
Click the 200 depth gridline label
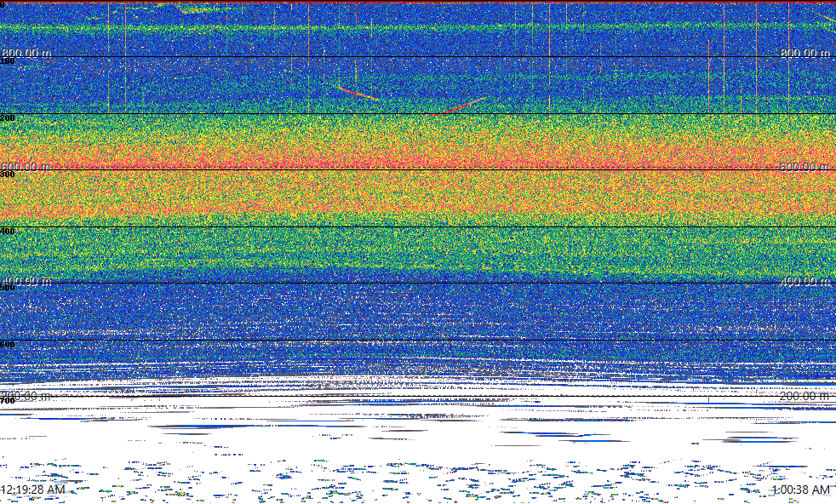click(x=8, y=117)
